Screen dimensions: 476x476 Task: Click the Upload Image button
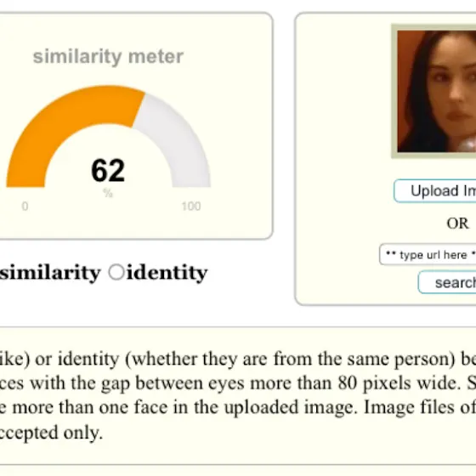click(x=434, y=191)
